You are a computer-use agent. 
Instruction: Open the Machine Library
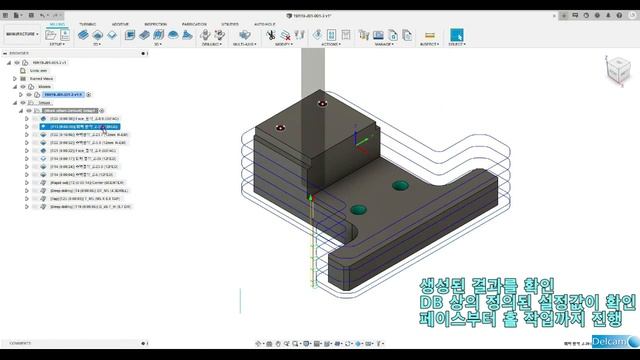[378, 35]
